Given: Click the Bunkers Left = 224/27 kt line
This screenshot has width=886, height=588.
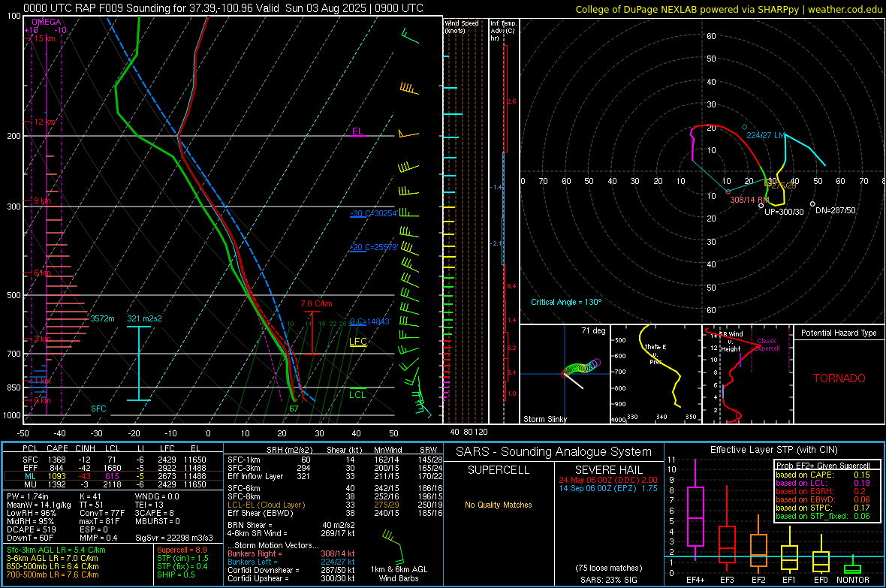Looking at the screenshot, I should pos(291,562).
